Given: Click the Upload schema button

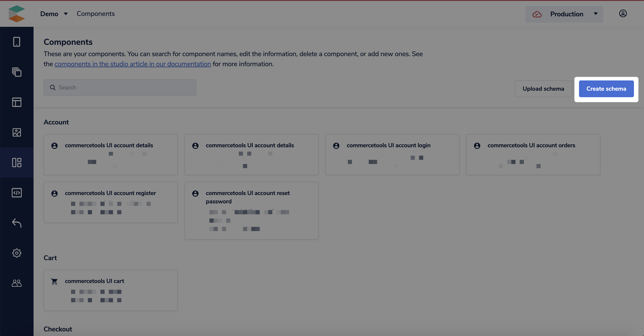Looking at the screenshot, I should coord(543,89).
